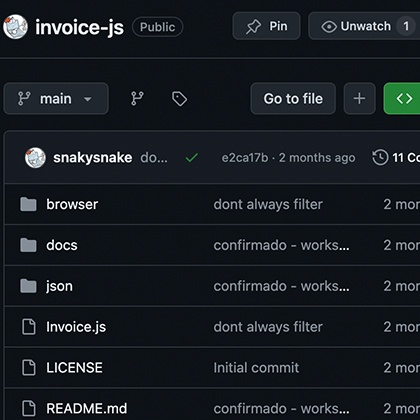Click the Public visibility badge
This screenshot has width=420, height=420.
pos(157,27)
